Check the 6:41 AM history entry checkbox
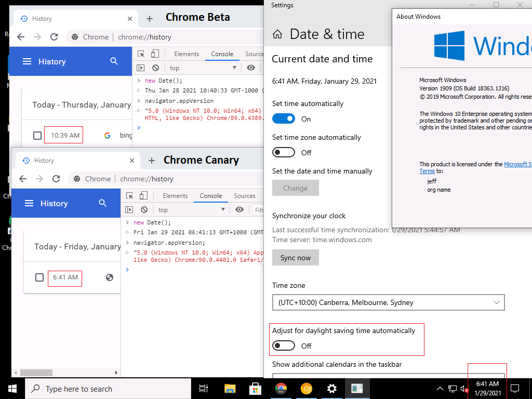Viewport: 532px width, 399px height. coord(39,277)
